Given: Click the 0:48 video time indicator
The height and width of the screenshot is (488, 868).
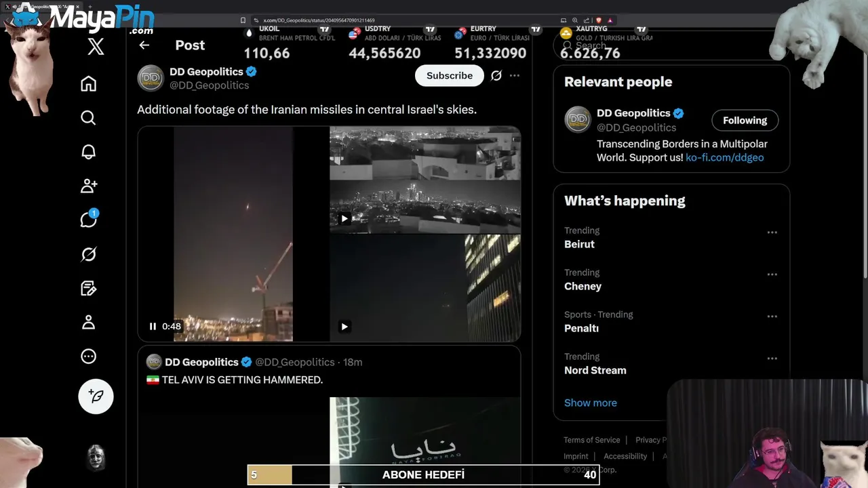Looking at the screenshot, I should coord(172,327).
